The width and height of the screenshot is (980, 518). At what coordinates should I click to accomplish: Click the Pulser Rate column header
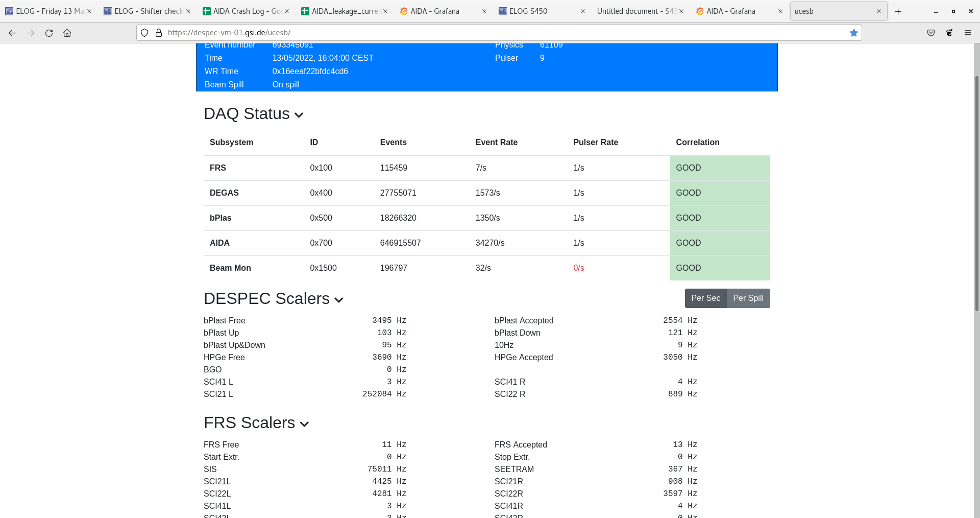[596, 143]
